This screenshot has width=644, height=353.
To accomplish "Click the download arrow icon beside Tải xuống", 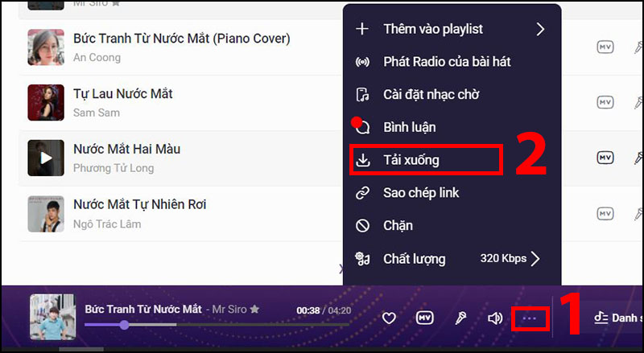I will pos(363,160).
